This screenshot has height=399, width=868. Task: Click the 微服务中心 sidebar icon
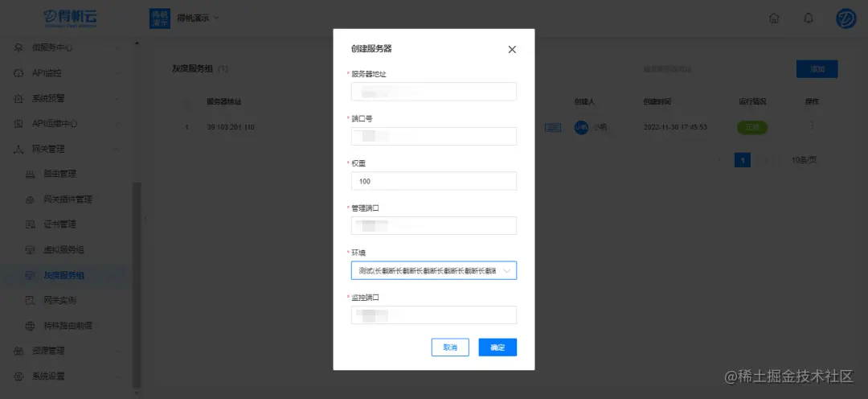[x=18, y=47]
